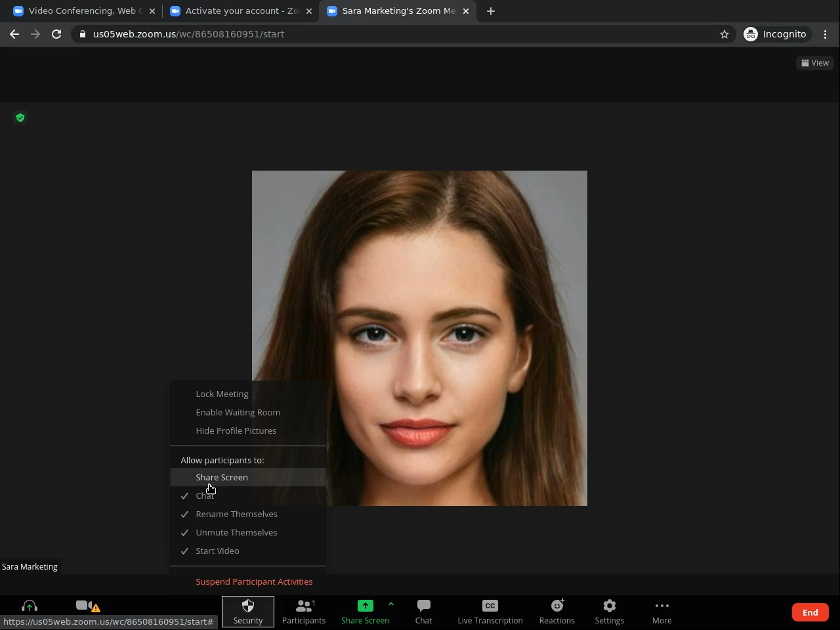Open the View layout dropdown

click(815, 63)
